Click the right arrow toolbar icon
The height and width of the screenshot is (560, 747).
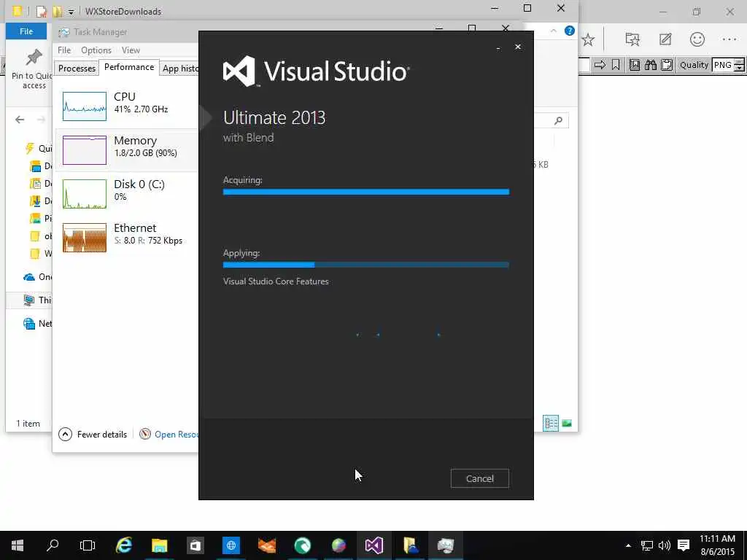(x=600, y=65)
